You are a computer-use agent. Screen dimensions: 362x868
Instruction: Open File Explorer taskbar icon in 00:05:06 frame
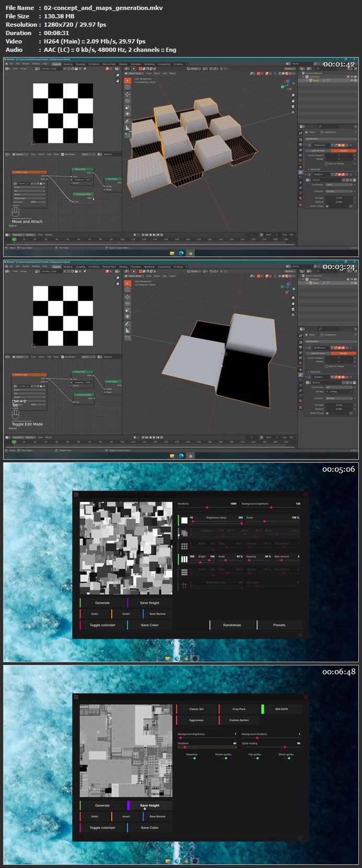168,658
